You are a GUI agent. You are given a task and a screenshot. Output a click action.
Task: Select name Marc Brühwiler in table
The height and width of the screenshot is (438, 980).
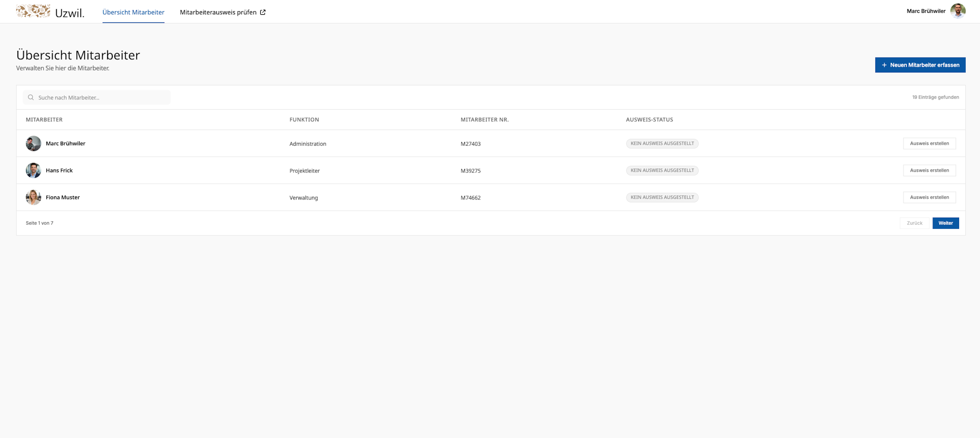coord(65,143)
